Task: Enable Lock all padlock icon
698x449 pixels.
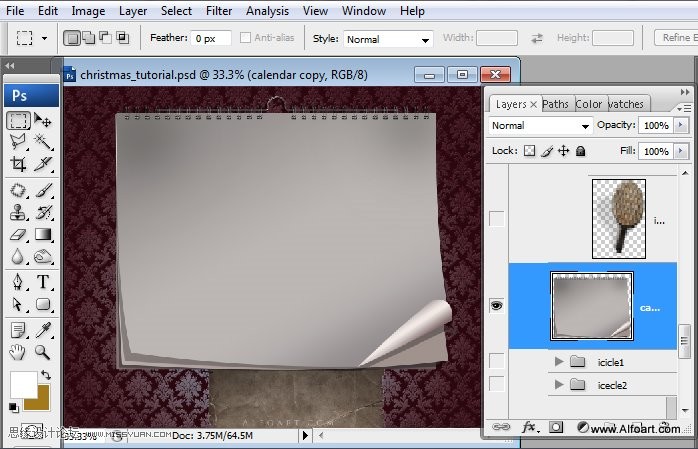Action: click(x=581, y=151)
